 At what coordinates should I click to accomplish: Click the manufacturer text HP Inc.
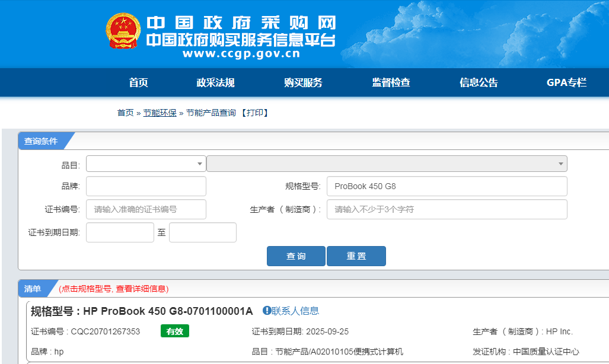(x=559, y=331)
